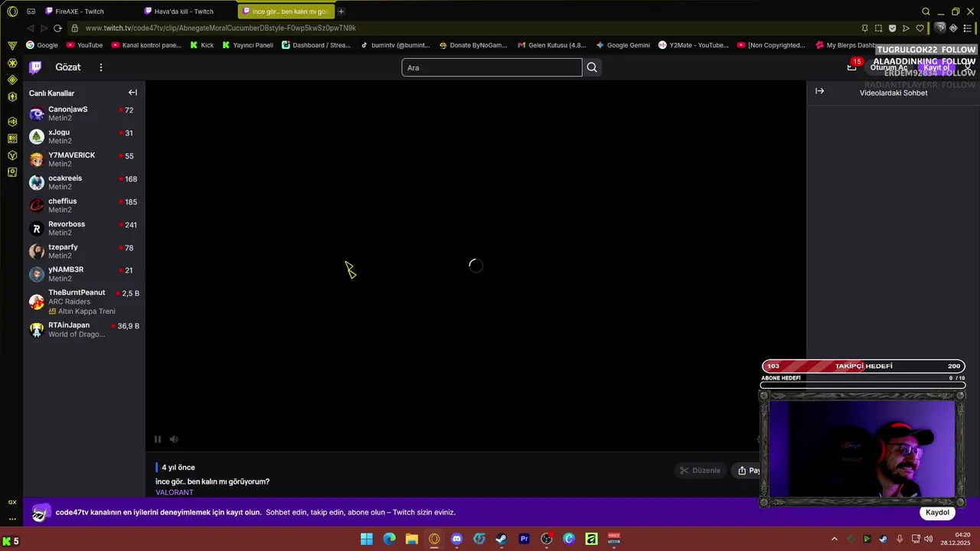Open the Opera GX main menu
Image resolution: width=980 pixels, height=551 pixels.
pos(12,11)
